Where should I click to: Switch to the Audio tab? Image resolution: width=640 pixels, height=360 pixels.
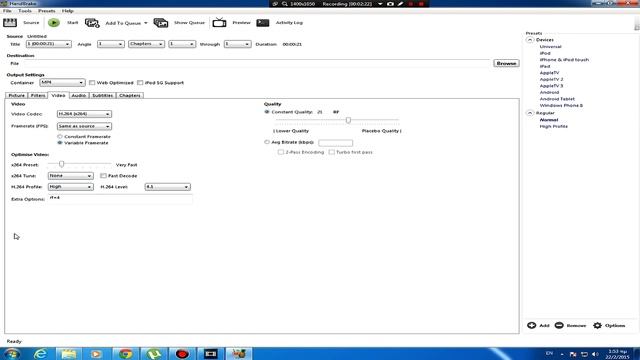[79, 96]
